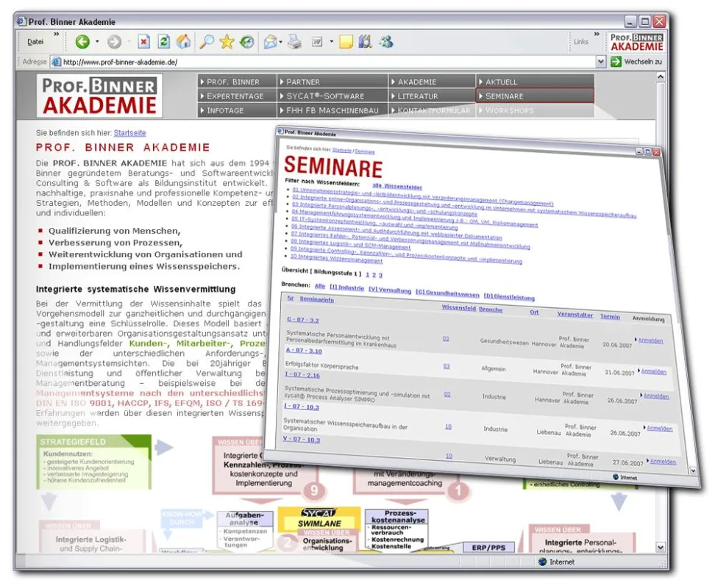The height and width of the screenshot is (588, 715).
Task: Open the address bar dropdown list
Action: pyautogui.click(x=601, y=62)
